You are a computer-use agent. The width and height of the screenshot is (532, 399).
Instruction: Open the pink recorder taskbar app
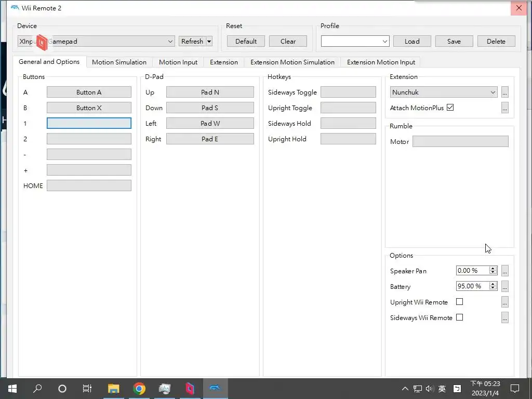[x=190, y=389]
